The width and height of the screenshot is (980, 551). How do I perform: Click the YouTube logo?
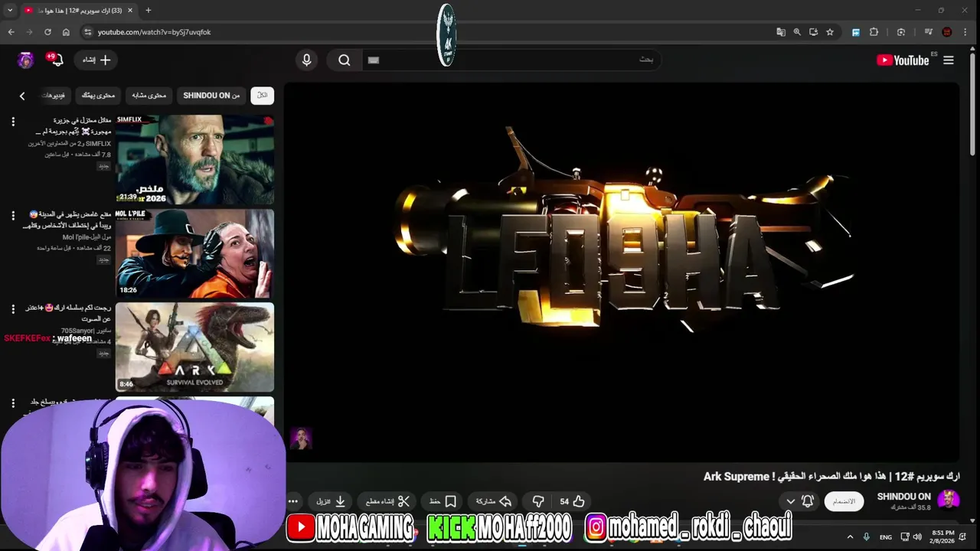(903, 60)
